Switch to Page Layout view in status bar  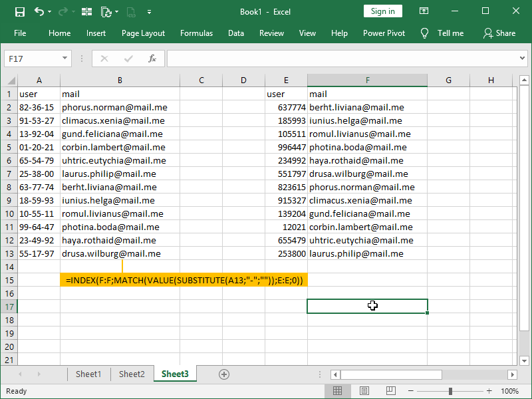pyautogui.click(x=364, y=391)
